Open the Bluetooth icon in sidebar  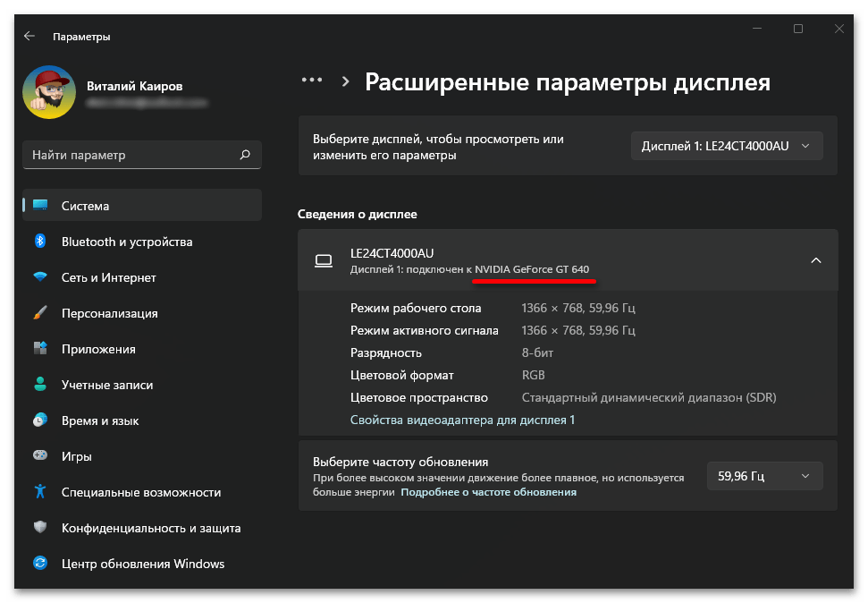[40, 241]
